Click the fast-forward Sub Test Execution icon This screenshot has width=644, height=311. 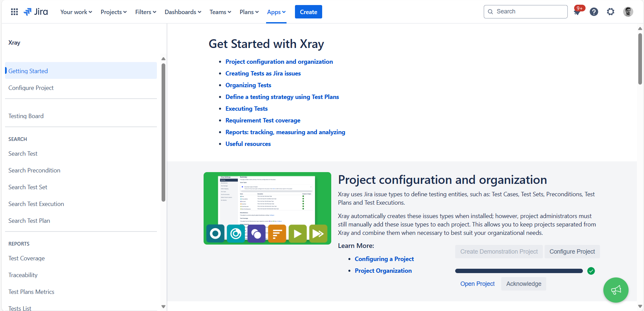click(x=318, y=234)
